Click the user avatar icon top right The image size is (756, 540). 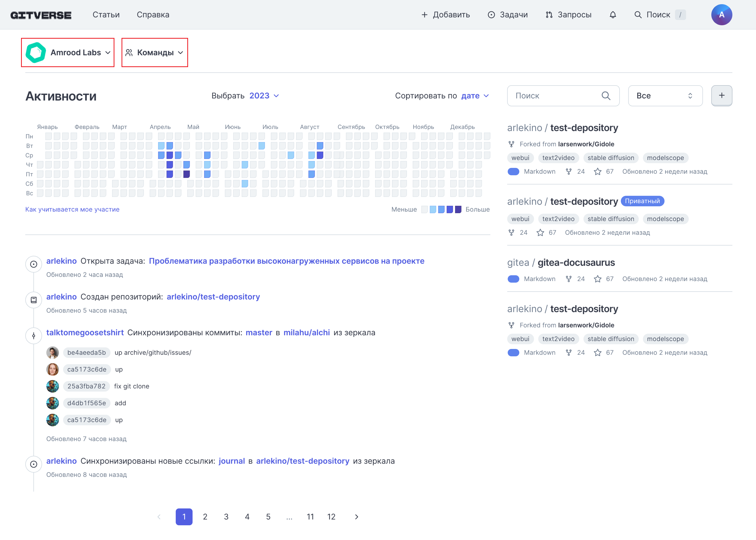click(x=722, y=15)
